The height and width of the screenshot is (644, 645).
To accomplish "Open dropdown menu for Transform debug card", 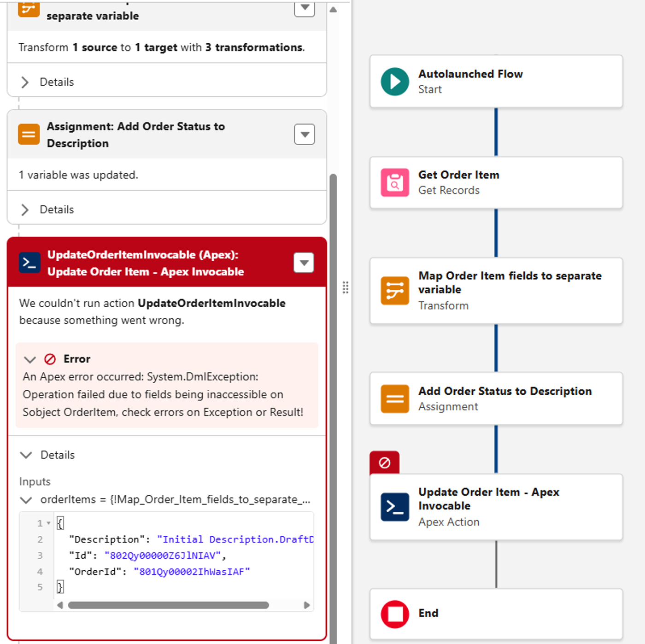I will coord(305,8).
